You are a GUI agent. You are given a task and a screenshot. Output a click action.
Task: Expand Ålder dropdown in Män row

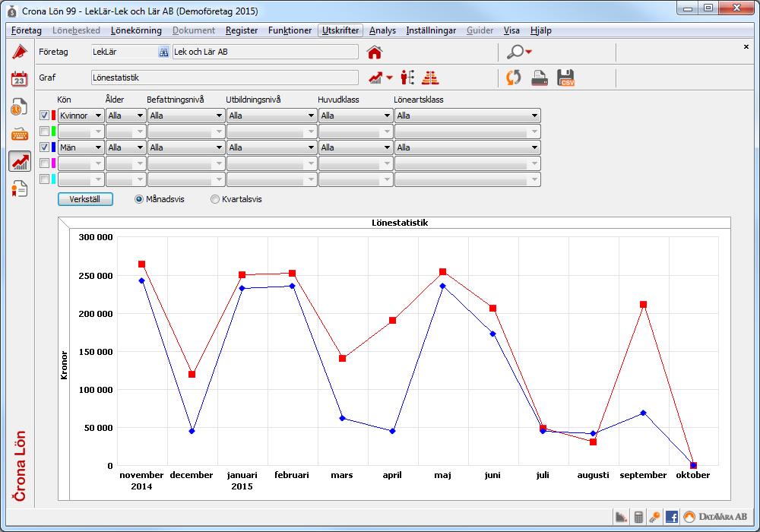[125, 147]
